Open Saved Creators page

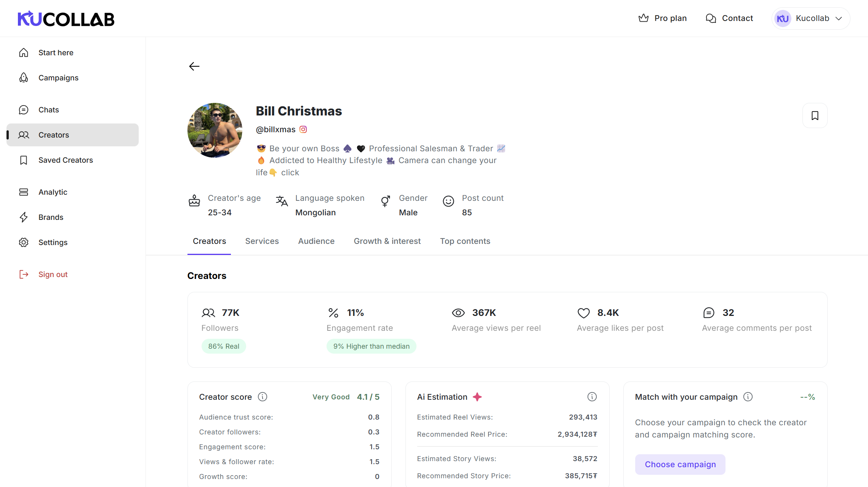[x=66, y=160]
